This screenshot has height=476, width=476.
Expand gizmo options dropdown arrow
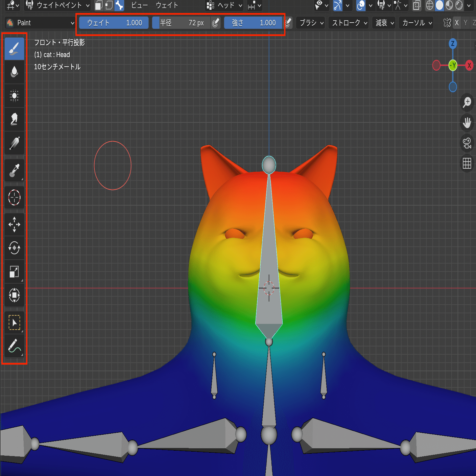coord(347,5)
